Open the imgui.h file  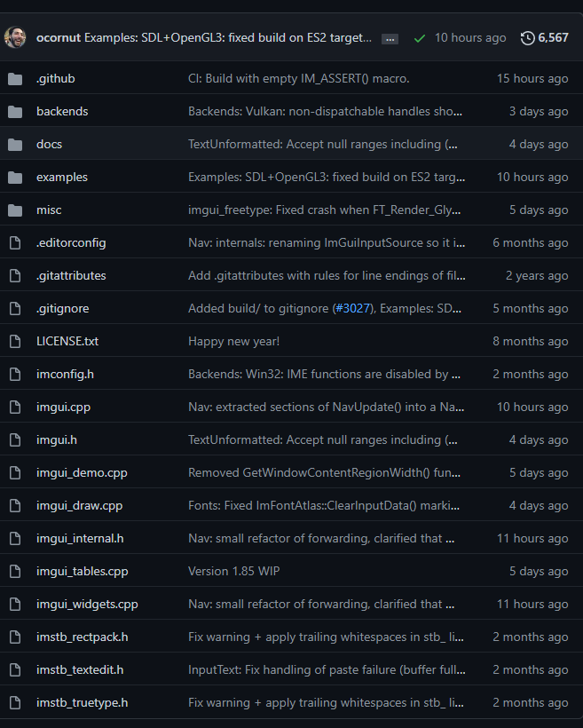click(x=57, y=439)
